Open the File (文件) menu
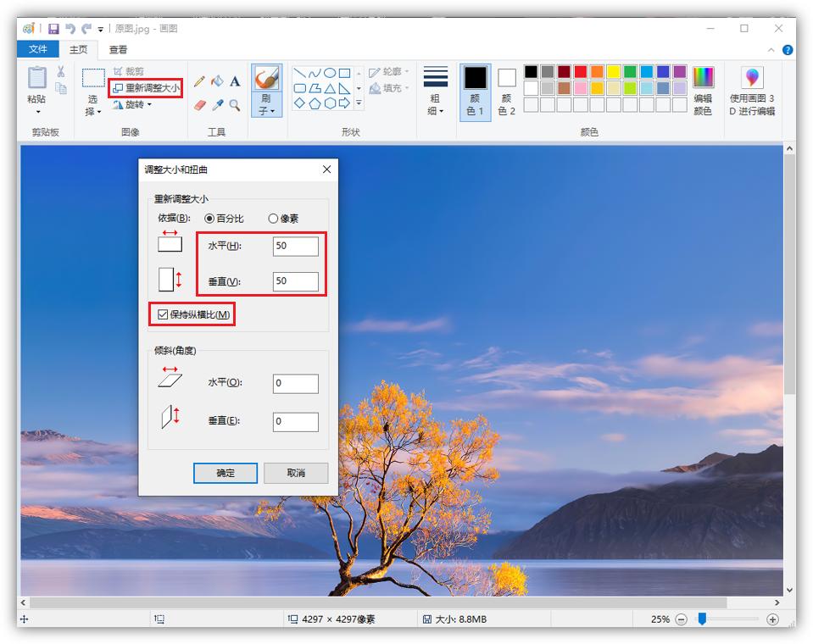This screenshot has width=813, height=644. pos(38,49)
